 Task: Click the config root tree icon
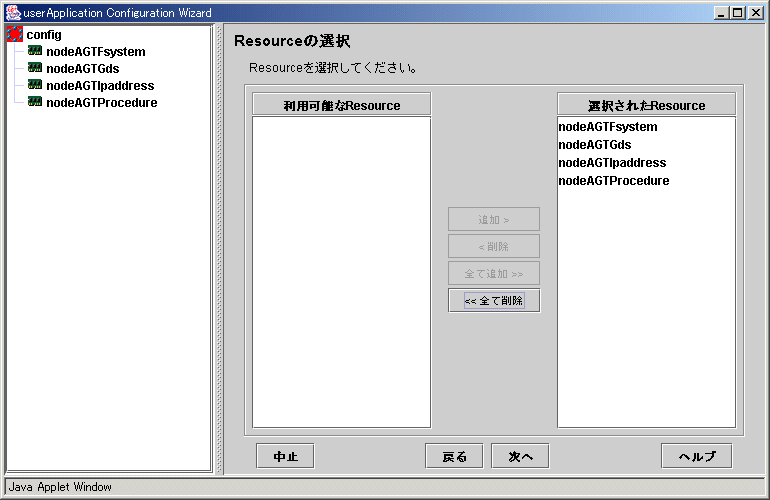pyautogui.click(x=15, y=34)
